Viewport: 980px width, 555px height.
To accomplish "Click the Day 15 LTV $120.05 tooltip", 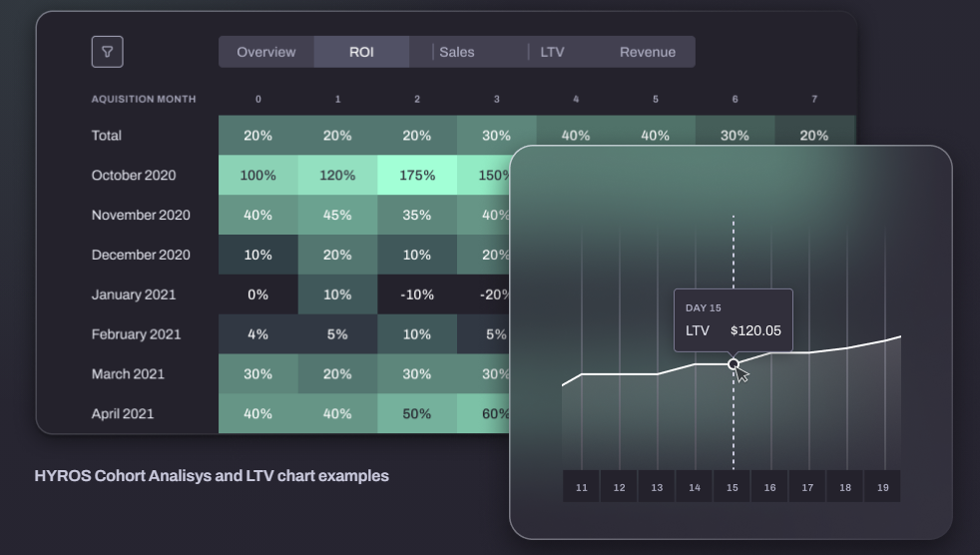I will [x=734, y=320].
